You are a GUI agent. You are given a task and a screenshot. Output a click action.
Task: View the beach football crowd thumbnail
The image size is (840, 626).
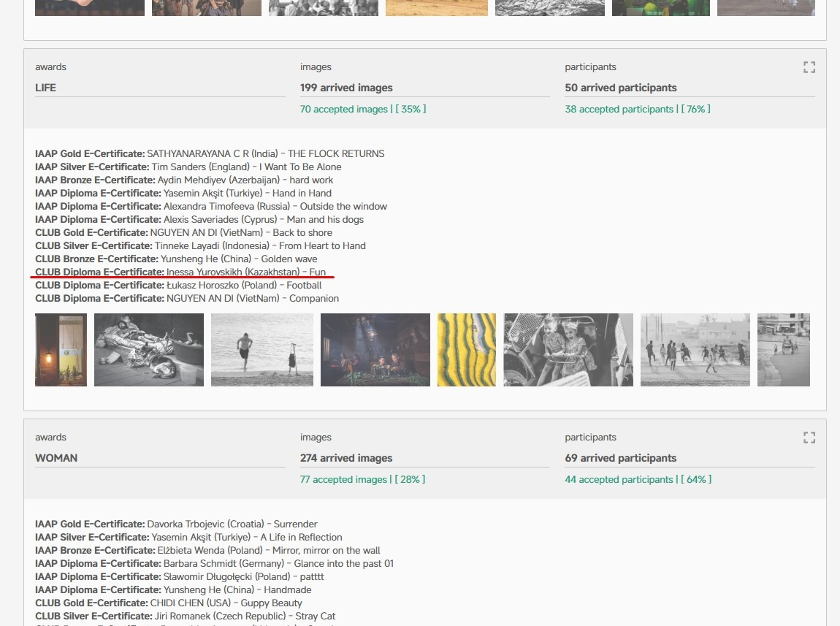click(x=695, y=350)
